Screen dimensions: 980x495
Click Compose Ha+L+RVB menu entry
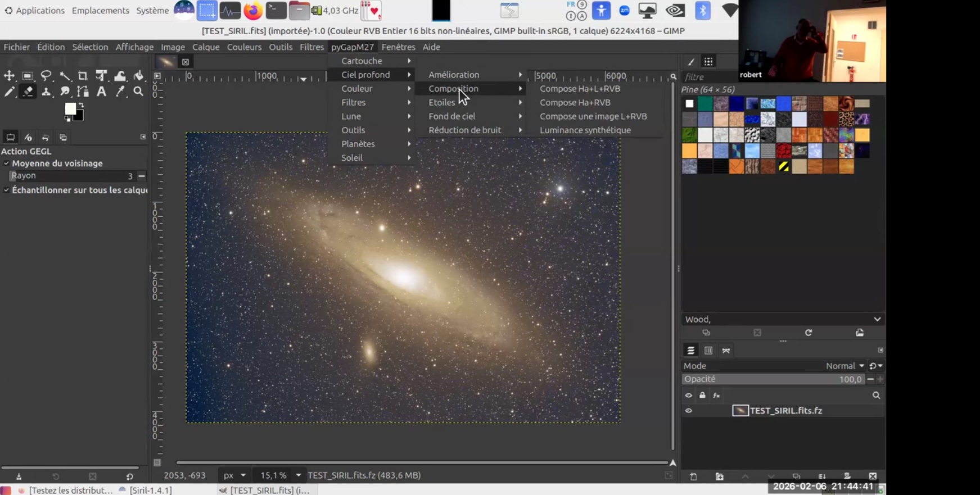click(x=580, y=89)
